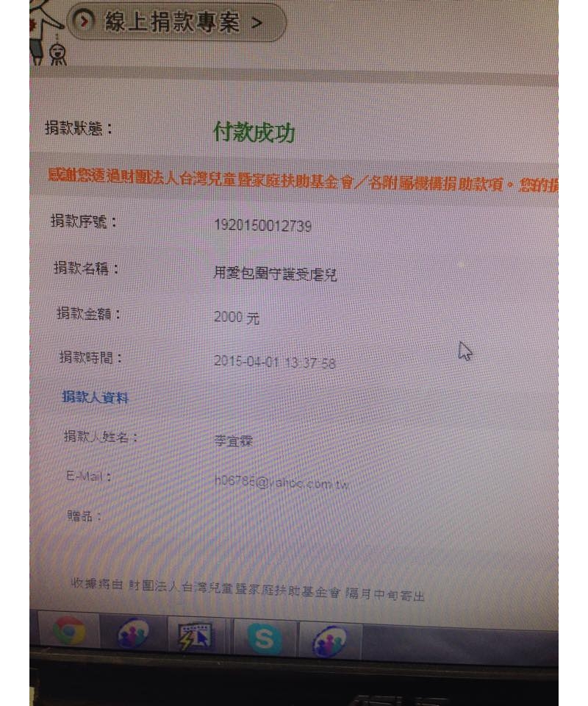This screenshot has width=588, height=706.
Task: Open the 線上捐款專案 banner button
Action: pyautogui.click(x=176, y=21)
